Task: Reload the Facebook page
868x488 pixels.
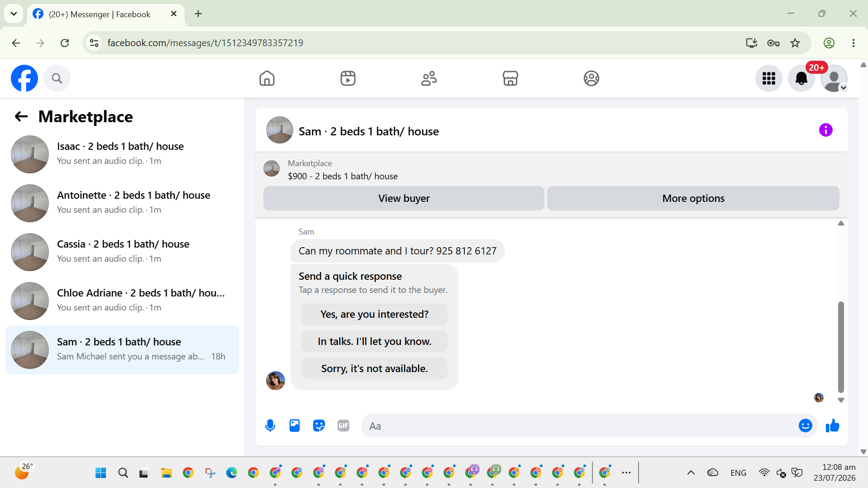Action: point(65,43)
